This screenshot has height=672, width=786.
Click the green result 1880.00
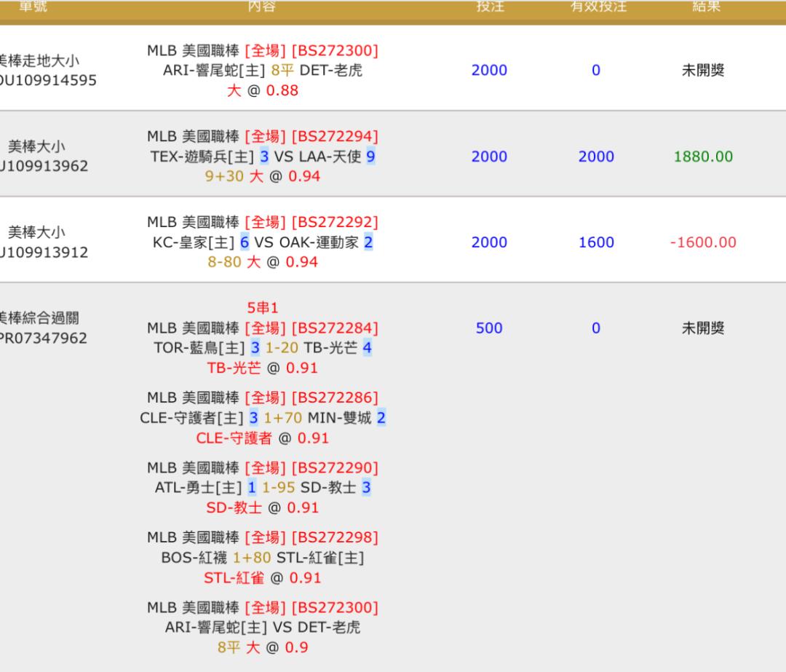coord(703,157)
